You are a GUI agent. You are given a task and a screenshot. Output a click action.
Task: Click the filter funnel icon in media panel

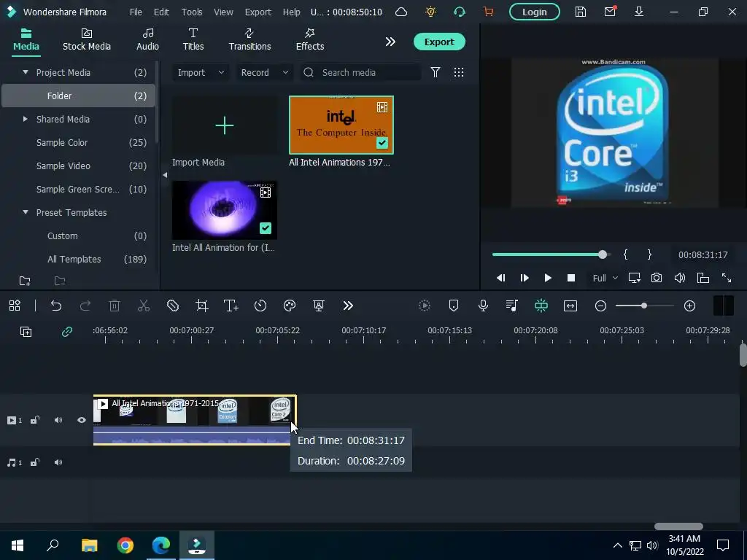point(435,72)
